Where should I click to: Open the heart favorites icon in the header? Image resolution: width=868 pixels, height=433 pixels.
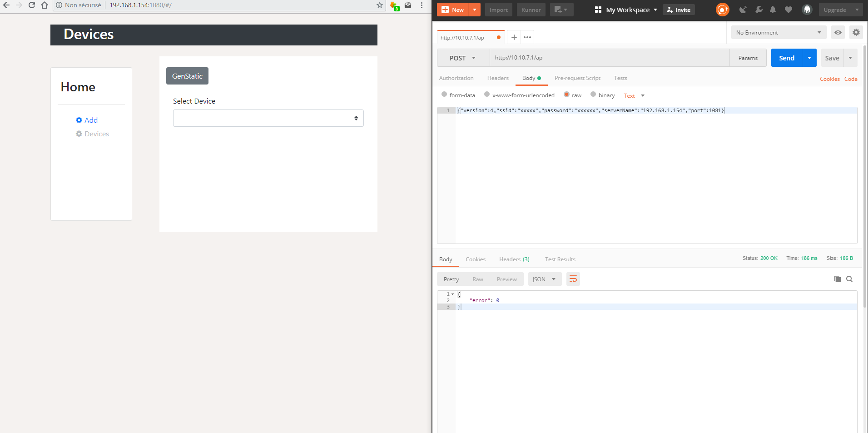(x=788, y=10)
